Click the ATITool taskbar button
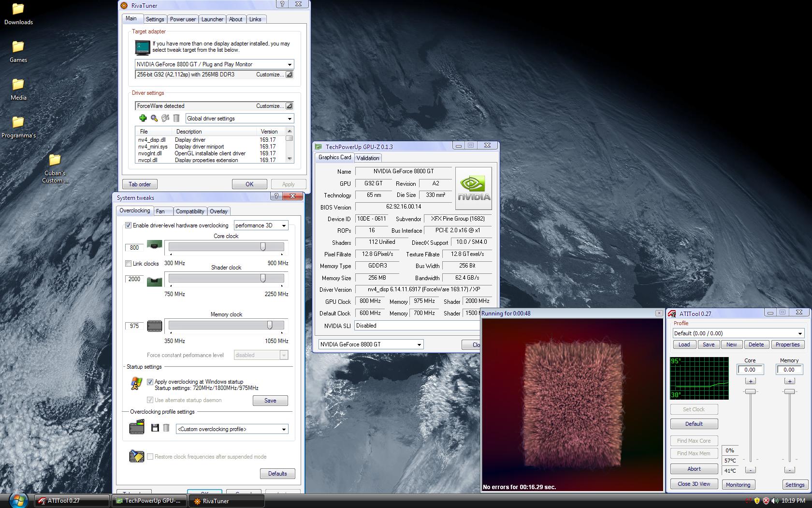Screen dimensions: 812x508 point(72,501)
